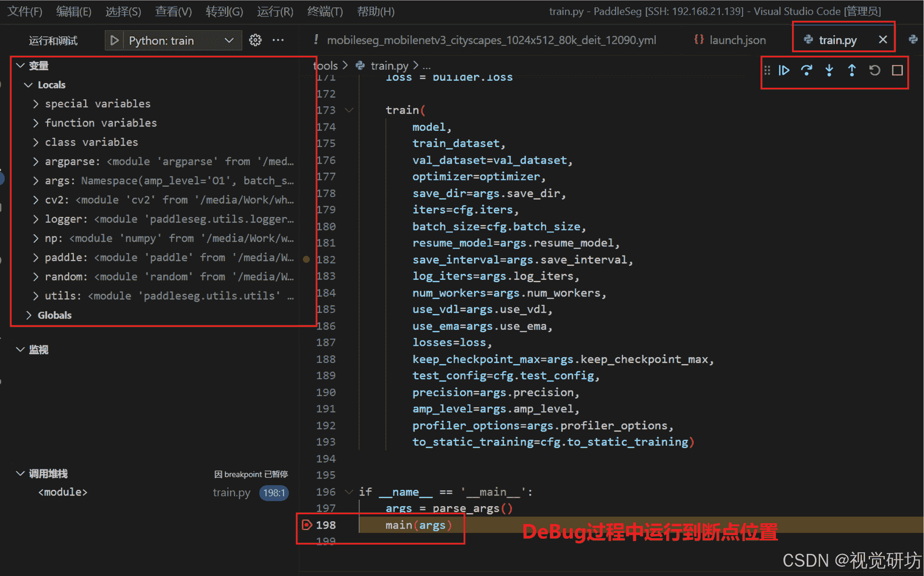
Task: Click the gray breakpoint dot near line 182
Action: tap(306, 259)
